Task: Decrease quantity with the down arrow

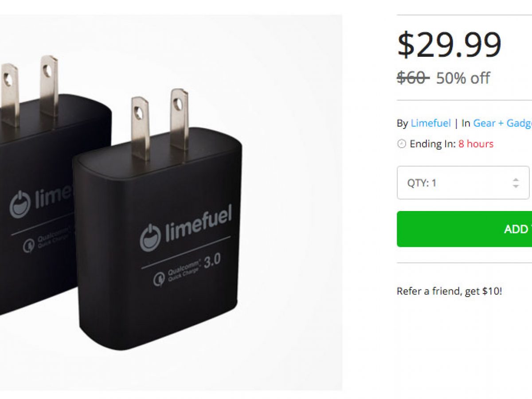Action: (516, 186)
